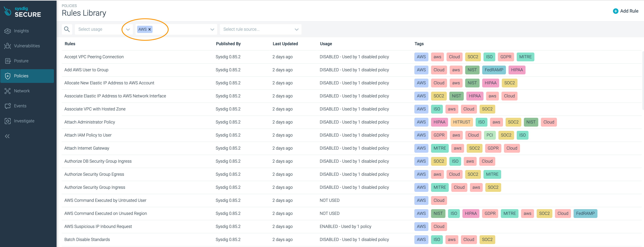Open rule Authorize Security Group Egress
The image size is (644, 247).
coord(94,174)
